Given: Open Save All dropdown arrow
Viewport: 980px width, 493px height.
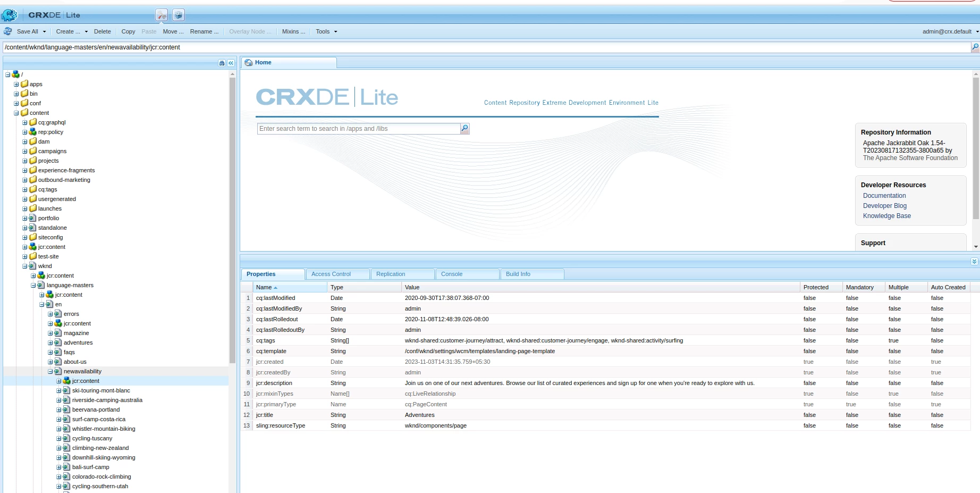Looking at the screenshot, I should 44,31.
